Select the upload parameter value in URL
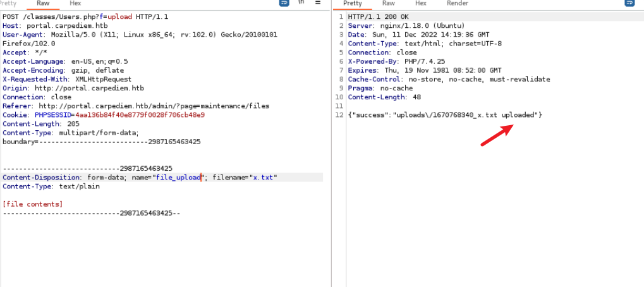Image resolution: width=644 pixels, height=287 pixels. coord(120,17)
